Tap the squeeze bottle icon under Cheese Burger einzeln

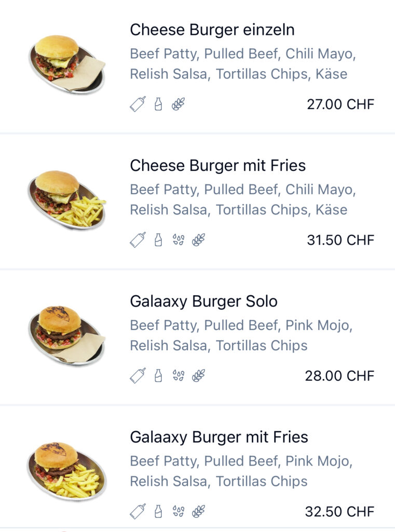138,104
